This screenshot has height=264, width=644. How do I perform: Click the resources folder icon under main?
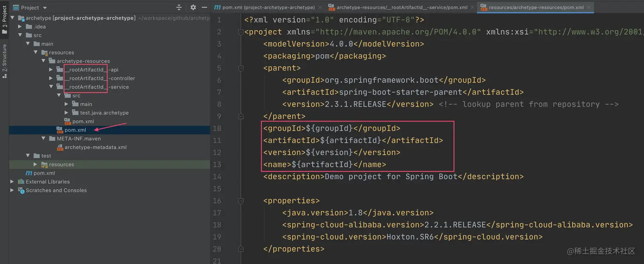[x=44, y=52]
